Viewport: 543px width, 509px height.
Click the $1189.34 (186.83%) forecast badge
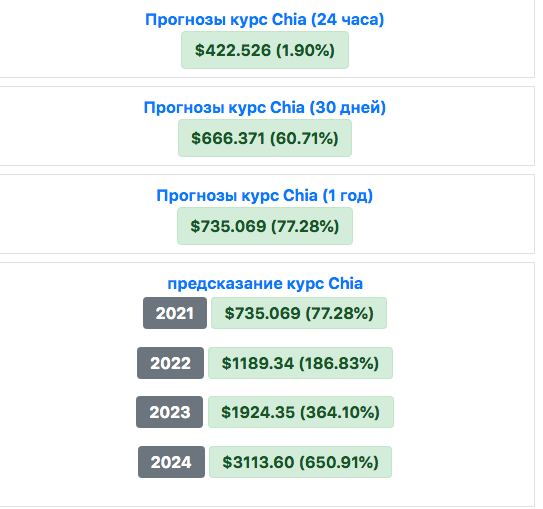300,363
